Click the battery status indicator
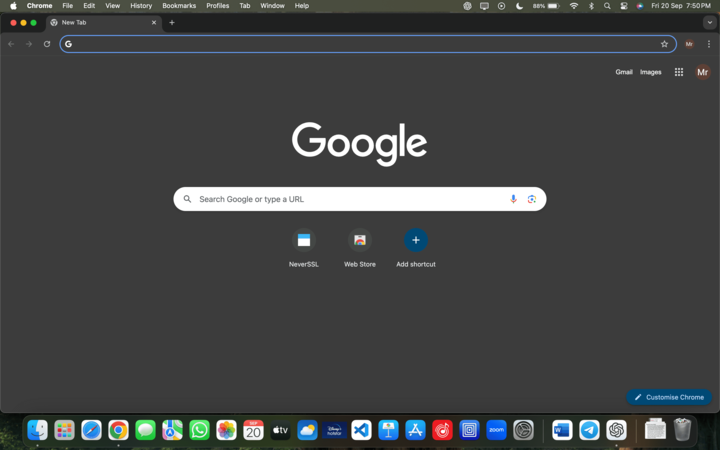720x450 pixels. [546, 6]
